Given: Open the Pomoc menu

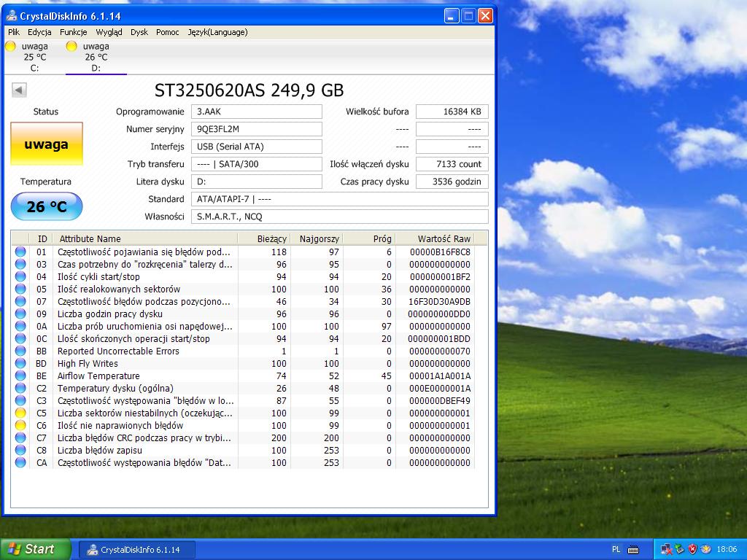Looking at the screenshot, I should (168, 32).
